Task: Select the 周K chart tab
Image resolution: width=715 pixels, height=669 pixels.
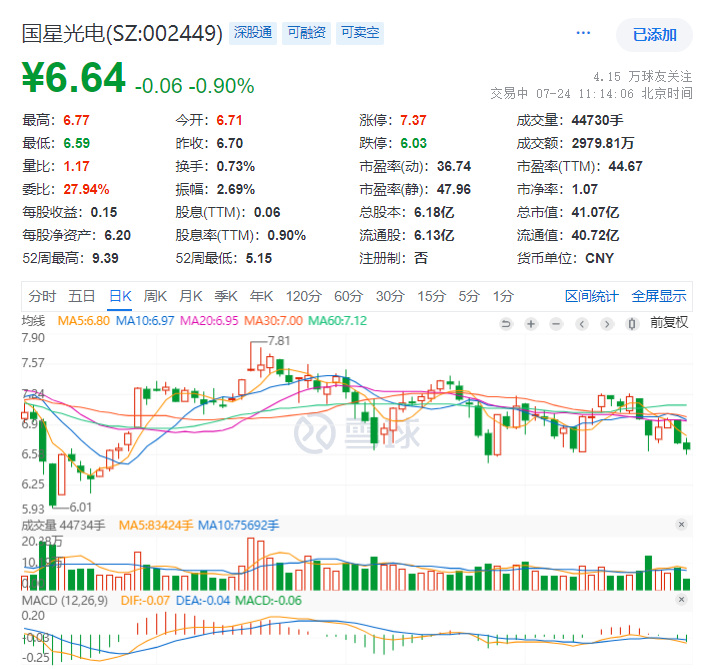Action: (x=155, y=296)
